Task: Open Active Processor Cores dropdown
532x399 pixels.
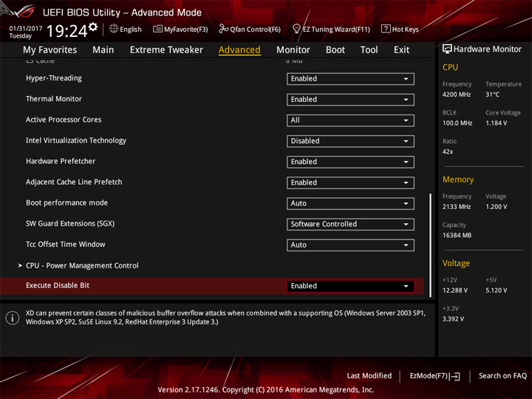Action: tap(350, 120)
